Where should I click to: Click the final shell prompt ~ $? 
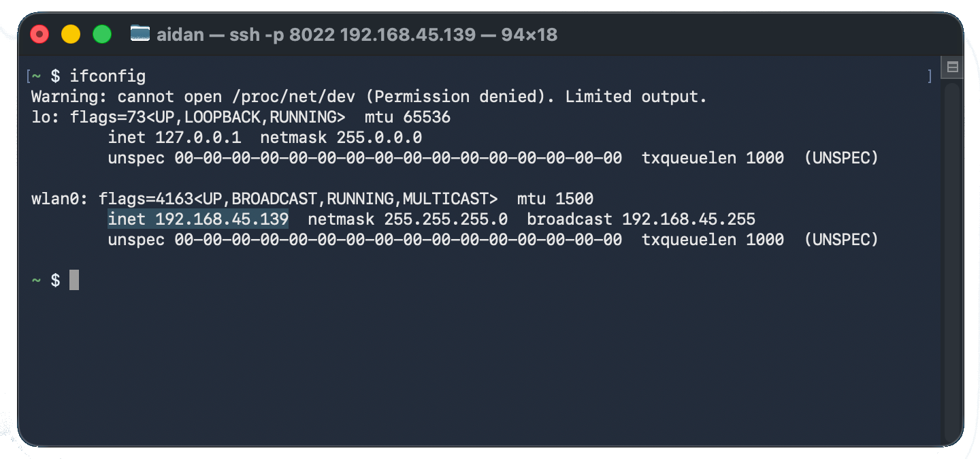(x=44, y=279)
